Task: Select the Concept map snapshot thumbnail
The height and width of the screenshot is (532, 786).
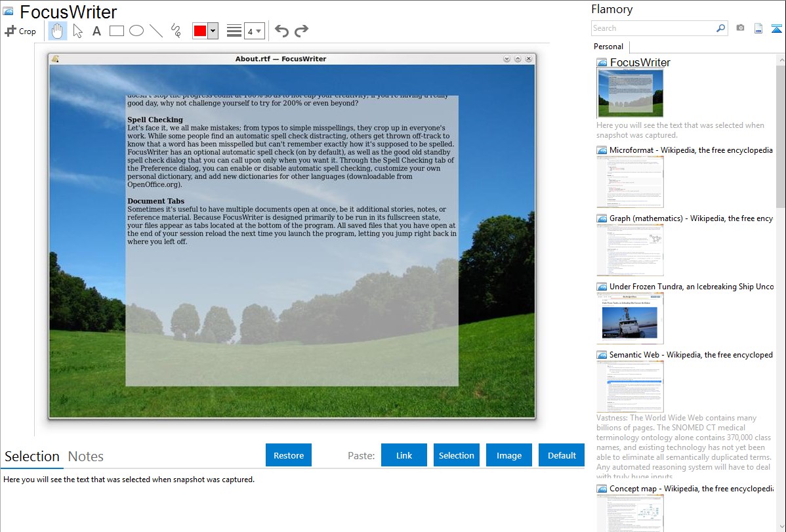Action: (x=630, y=513)
